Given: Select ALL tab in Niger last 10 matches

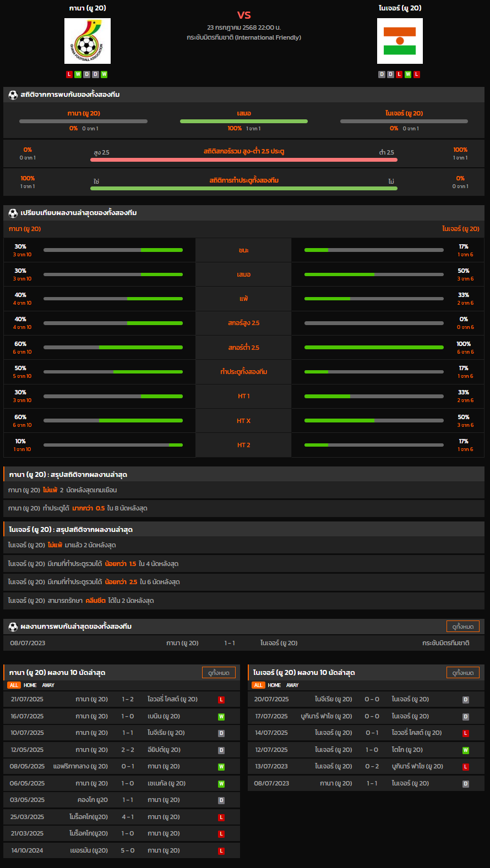Looking at the screenshot, I should coord(258,685).
